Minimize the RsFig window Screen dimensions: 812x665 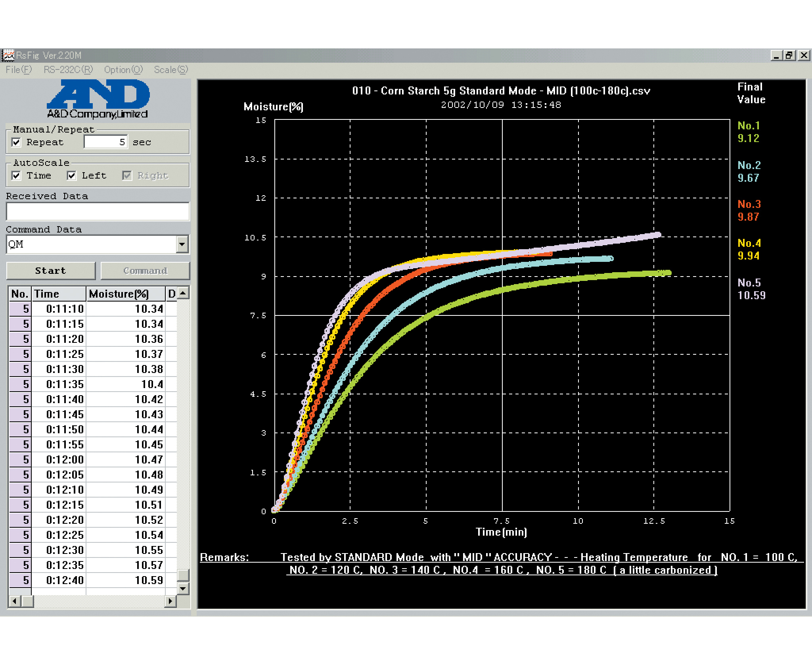point(776,55)
